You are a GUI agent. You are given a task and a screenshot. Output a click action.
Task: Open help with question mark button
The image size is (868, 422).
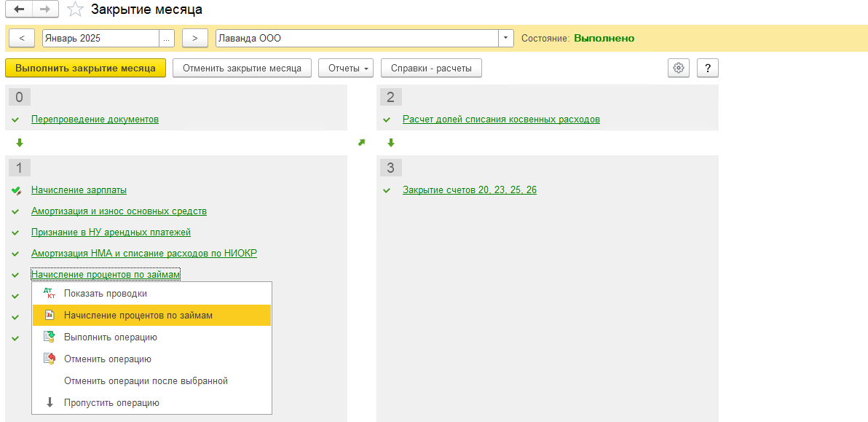[x=707, y=68]
